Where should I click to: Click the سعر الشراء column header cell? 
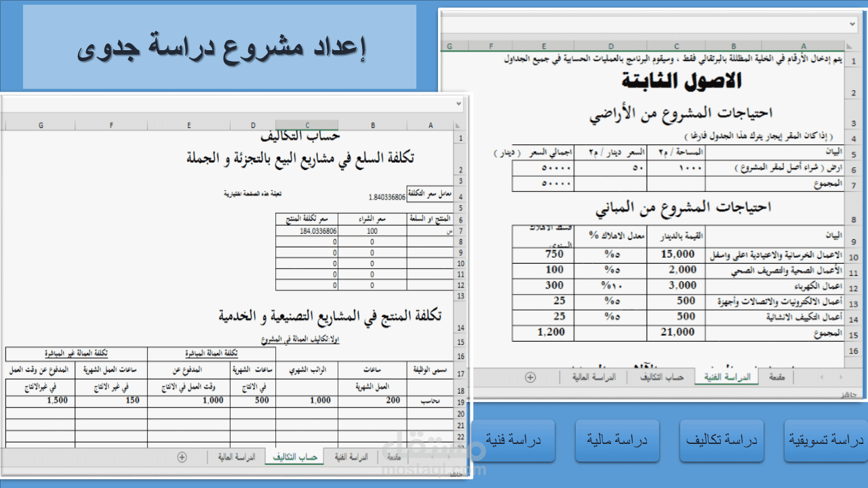point(373,219)
